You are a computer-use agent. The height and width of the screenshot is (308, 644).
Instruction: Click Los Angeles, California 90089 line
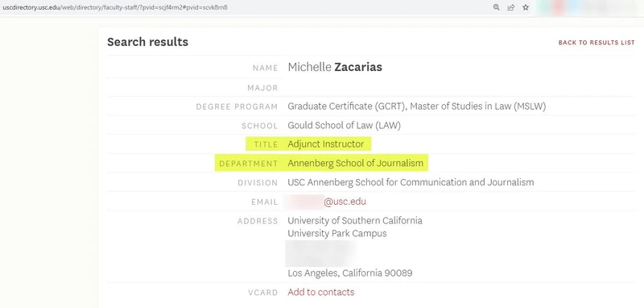(x=350, y=273)
